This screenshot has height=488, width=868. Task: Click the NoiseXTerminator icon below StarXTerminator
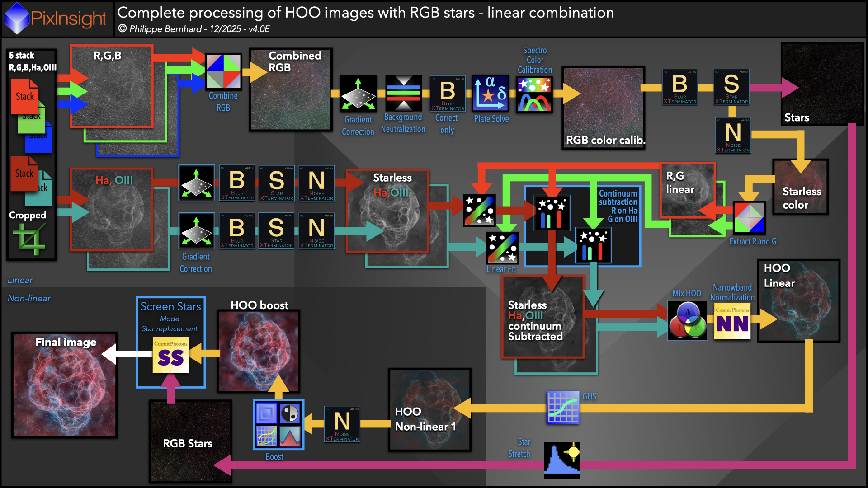(733, 135)
